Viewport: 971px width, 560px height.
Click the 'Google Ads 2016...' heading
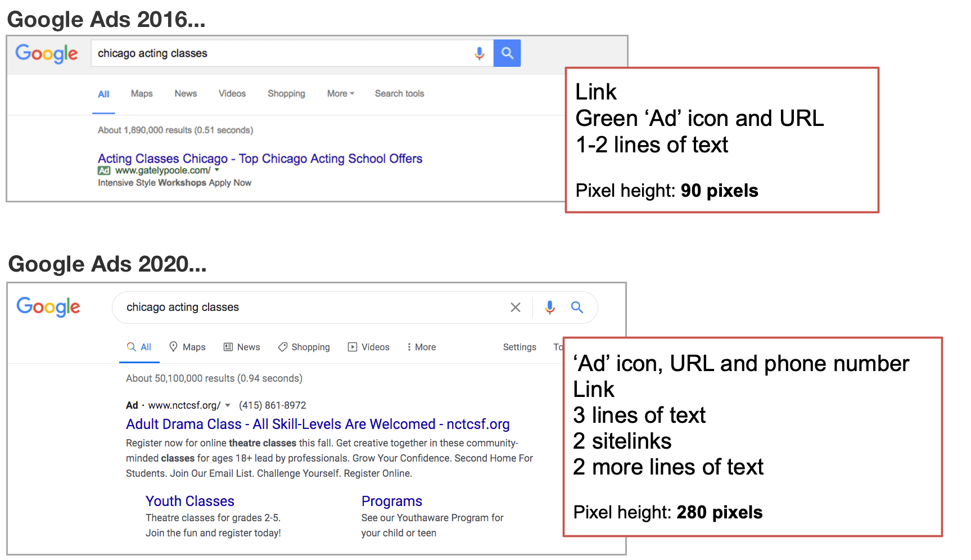pyautogui.click(x=106, y=20)
